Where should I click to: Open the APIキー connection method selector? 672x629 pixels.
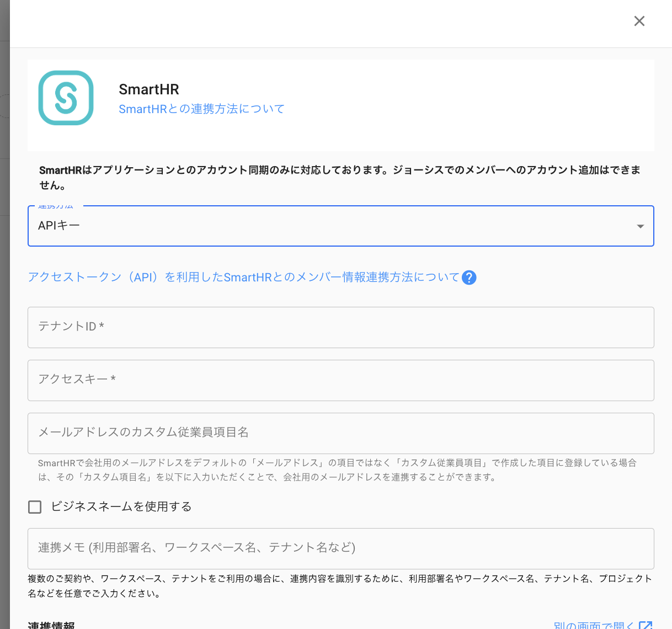[331, 226]
